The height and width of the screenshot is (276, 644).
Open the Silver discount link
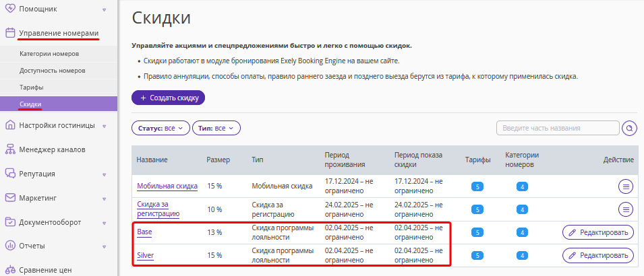pos(146,255)
